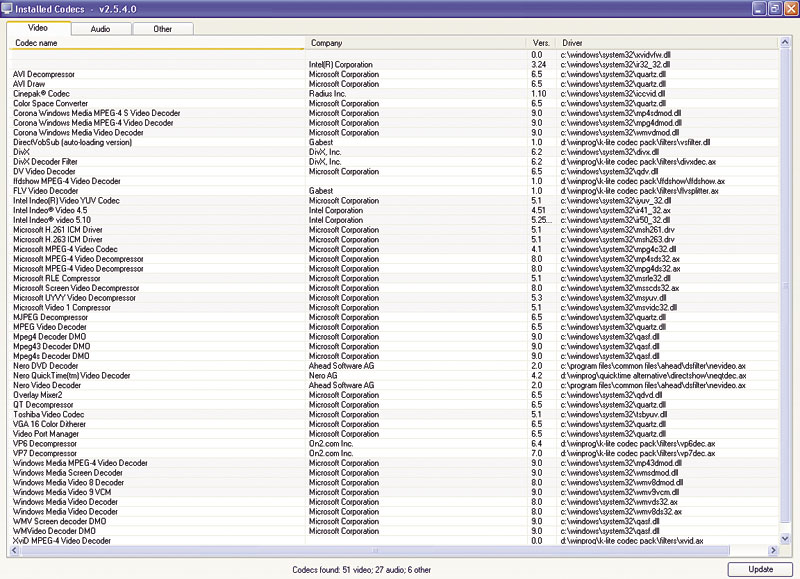The height and width of the screenshot is (579, 800).
Task: Select the Microsoft MPEG-4 Video Codec row
Action: click(394, 248)
